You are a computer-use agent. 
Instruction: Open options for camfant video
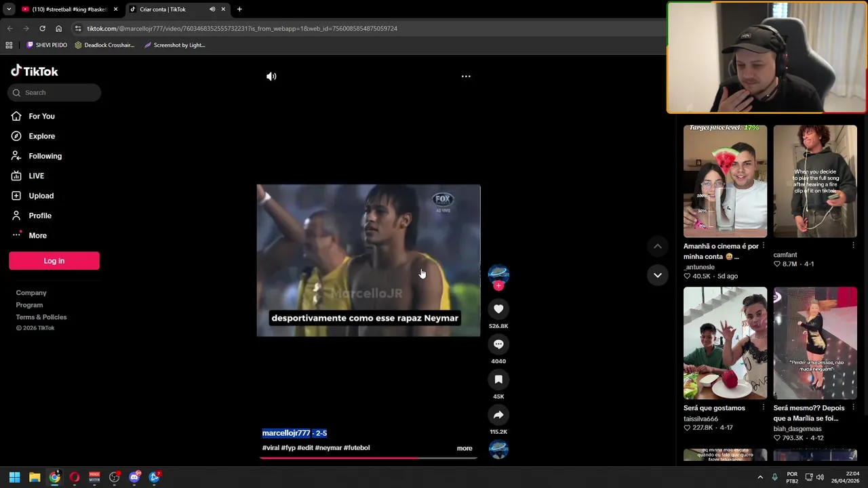tap(853, 245)
